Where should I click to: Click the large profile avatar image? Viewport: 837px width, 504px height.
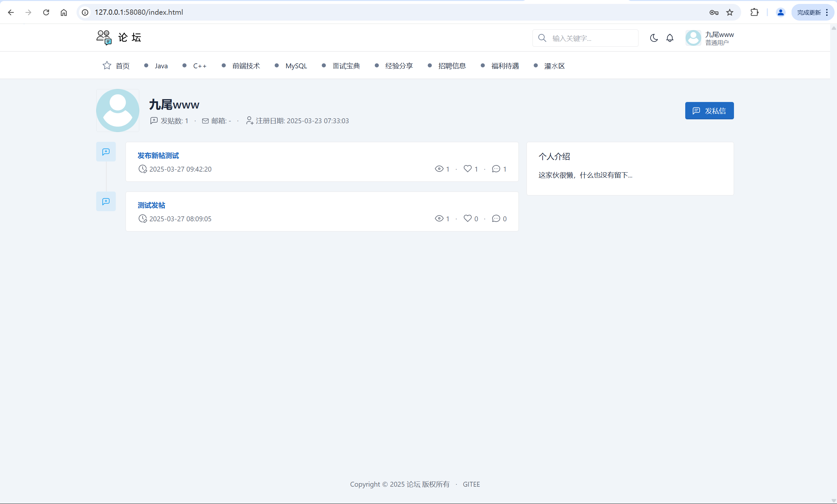[117, 110]
